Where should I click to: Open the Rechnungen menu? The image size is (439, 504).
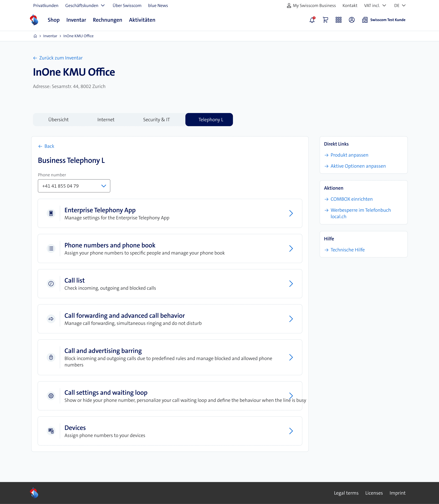click(x=108, y=20)
